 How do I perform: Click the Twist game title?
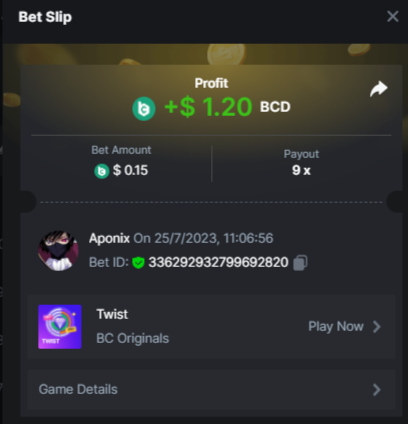[112, 314]
